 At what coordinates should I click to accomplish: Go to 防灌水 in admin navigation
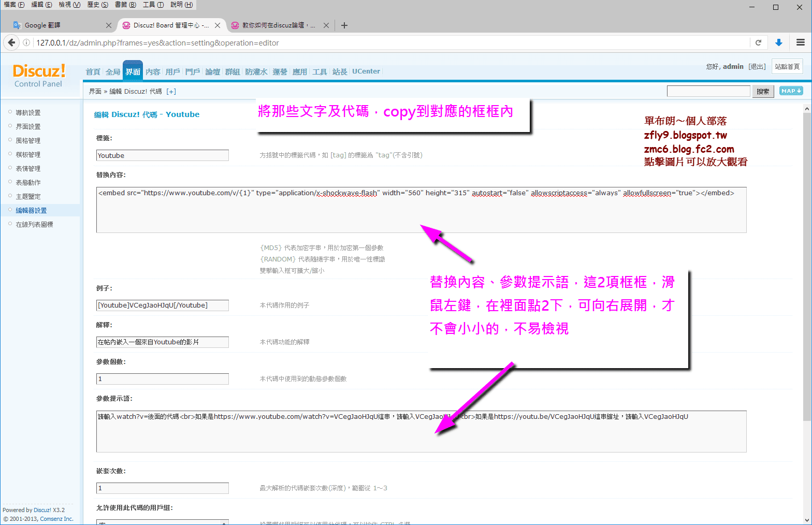click(x=256, y=72)
